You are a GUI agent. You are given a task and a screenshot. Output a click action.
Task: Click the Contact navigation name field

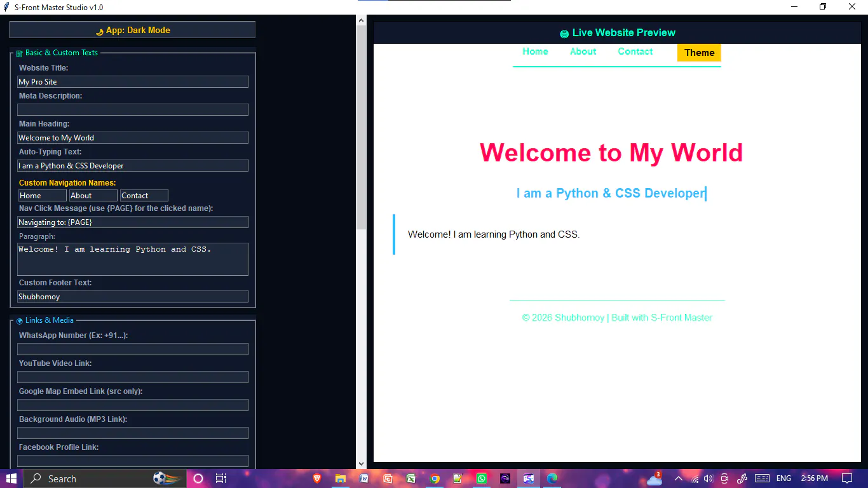pyautogui.click(x=144, y=196)
